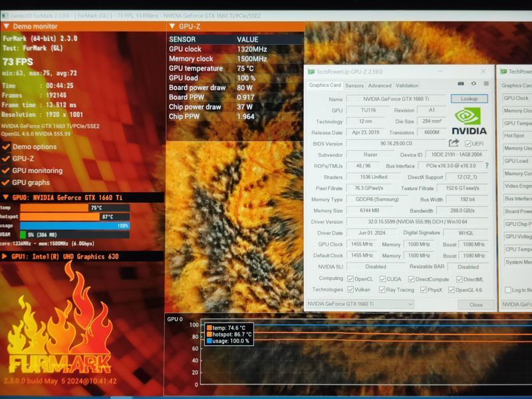Click the hotspot bar showing 87°C

74,217
